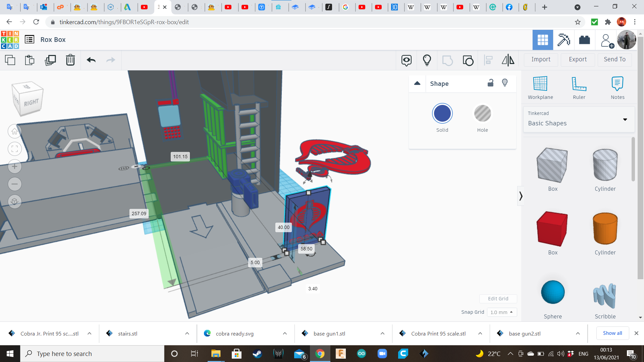Viewport: 644px width, 362px height.
Task: Click the Home view icon
Action: 14,131
